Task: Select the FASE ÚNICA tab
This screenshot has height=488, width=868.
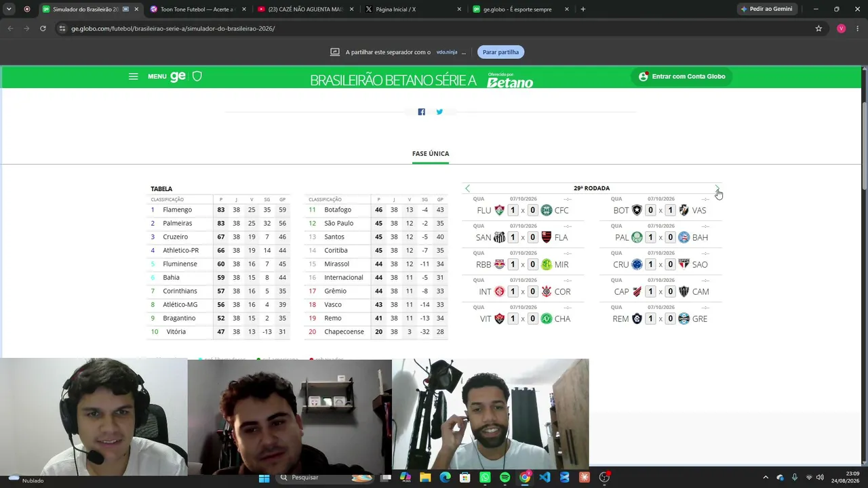Action: tap(431, 154)
